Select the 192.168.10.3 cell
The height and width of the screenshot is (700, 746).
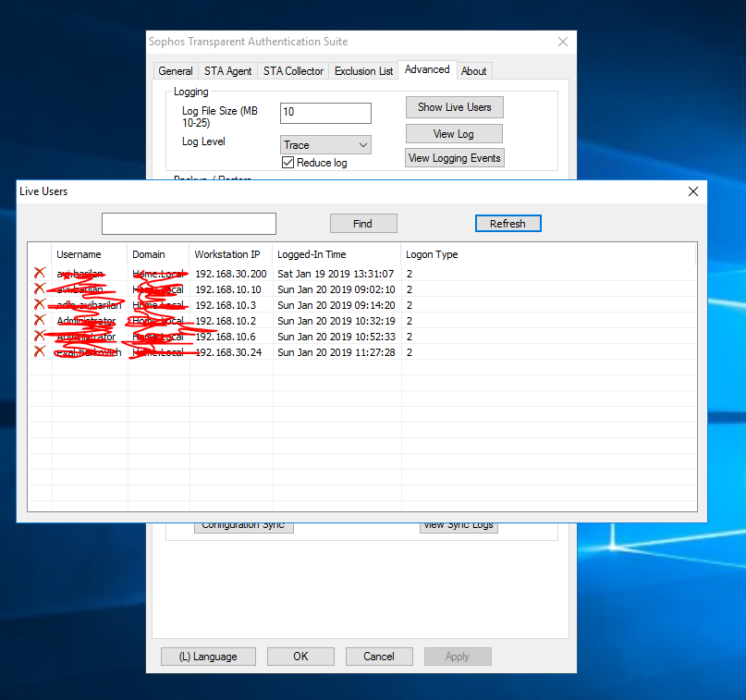tap(226, 305)
